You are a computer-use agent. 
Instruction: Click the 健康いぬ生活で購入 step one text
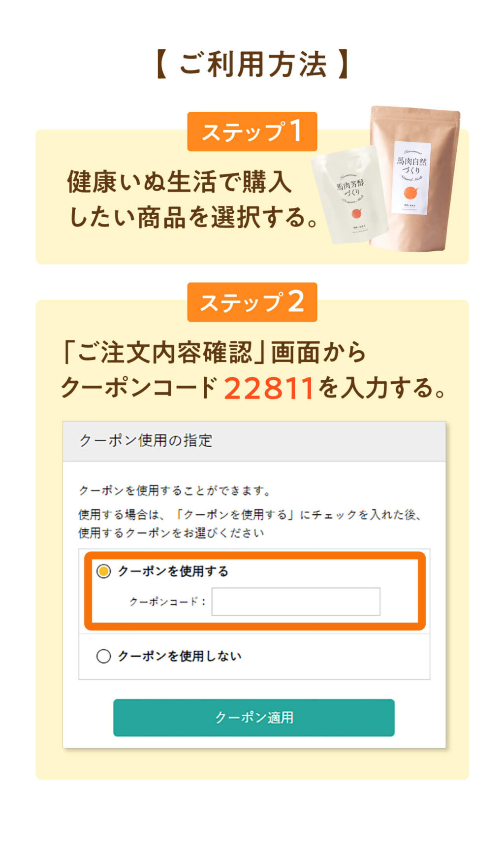[x=180, y=182]
